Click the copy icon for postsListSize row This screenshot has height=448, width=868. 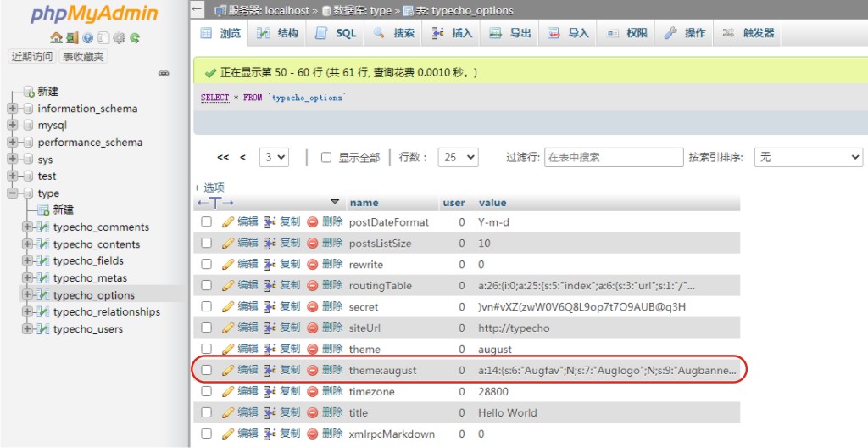pyautogui.click(x=270, y=243)
